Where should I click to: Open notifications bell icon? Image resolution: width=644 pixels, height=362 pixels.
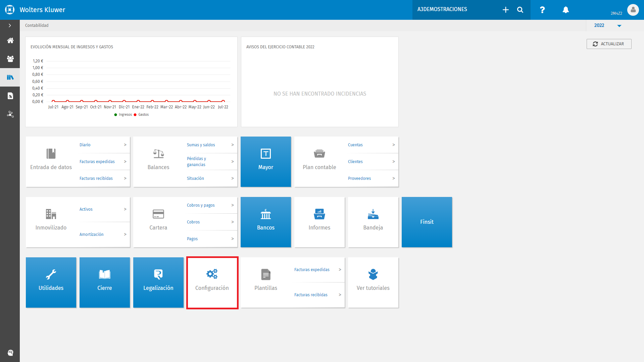click(x=566, y=10)
